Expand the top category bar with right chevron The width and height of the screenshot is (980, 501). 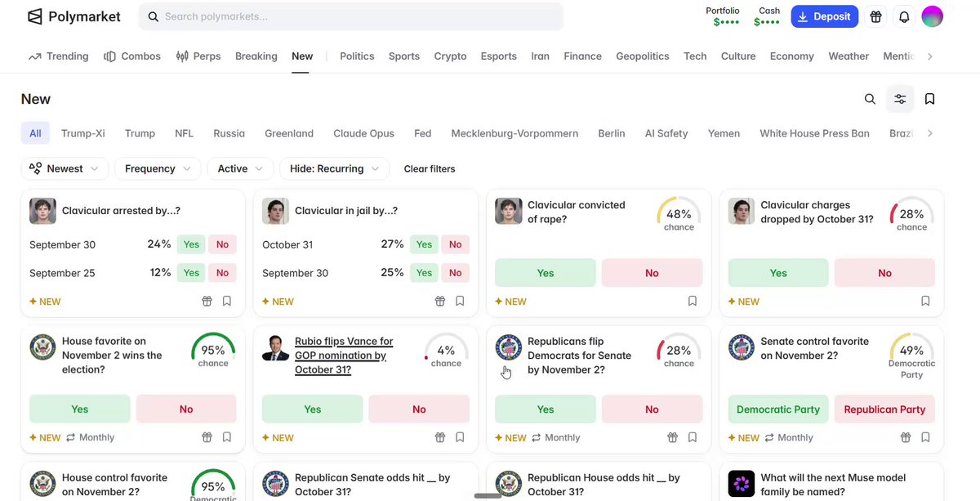pyautogui.click(x=929, y=56)
